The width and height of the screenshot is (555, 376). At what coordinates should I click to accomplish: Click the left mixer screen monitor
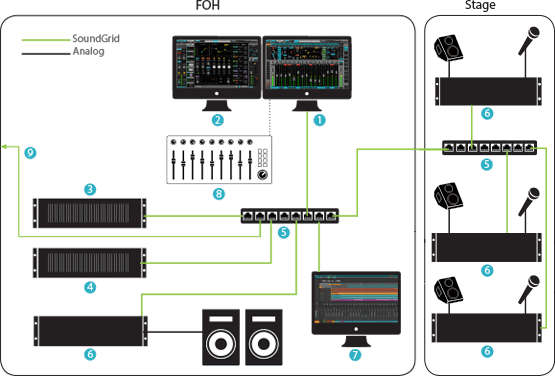(217, 73)
